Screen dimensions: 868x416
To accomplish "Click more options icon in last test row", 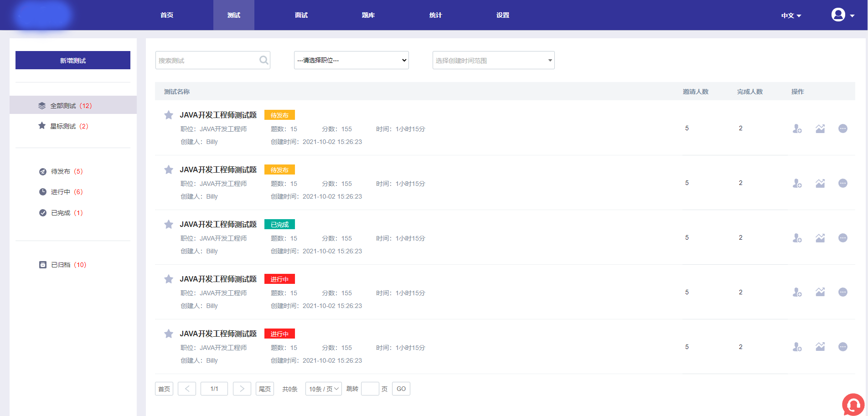I will click(843, 347).
